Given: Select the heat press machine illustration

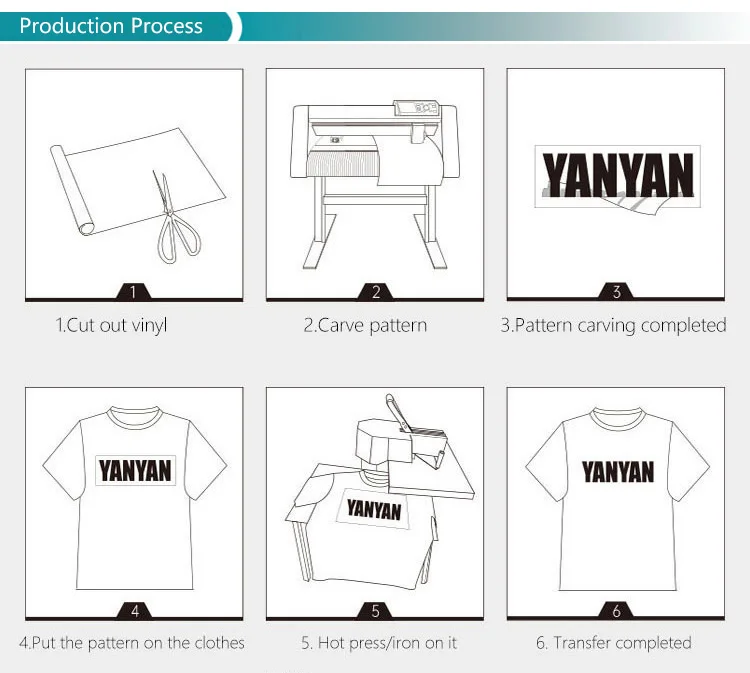Looking at the screenshot, I should click(x=380, y=492).
